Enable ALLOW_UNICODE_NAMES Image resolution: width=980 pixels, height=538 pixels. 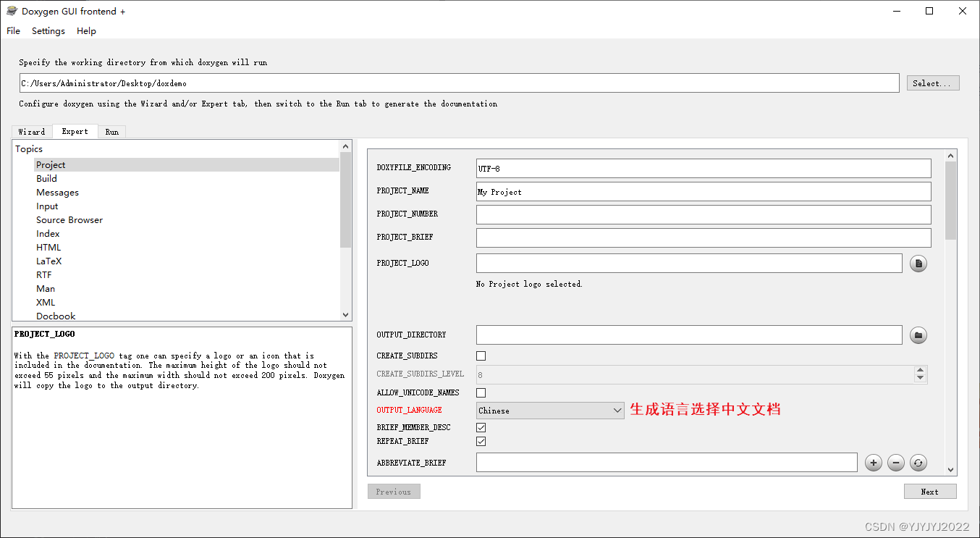(x=481, y=392)
